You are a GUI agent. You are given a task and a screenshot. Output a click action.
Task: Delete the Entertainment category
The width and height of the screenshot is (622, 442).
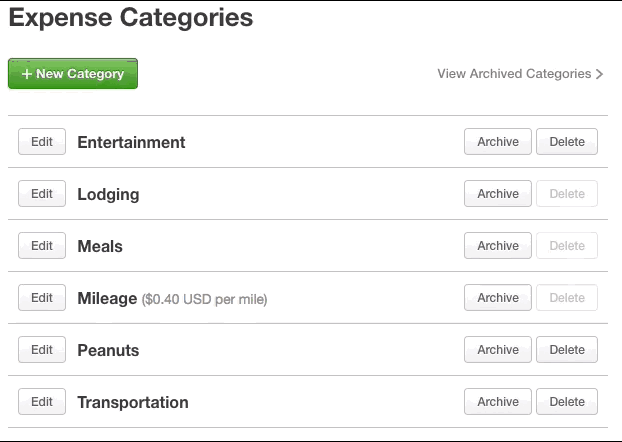coord(567,142)
